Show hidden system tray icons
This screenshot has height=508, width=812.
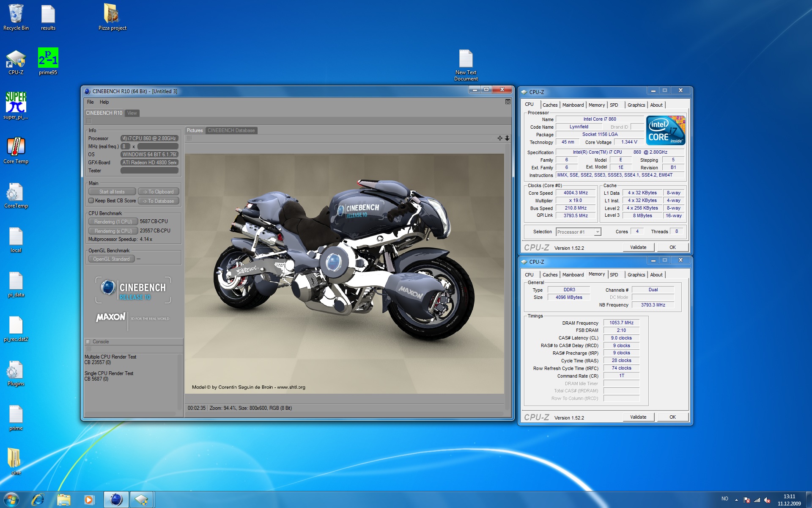click(736, 500)
